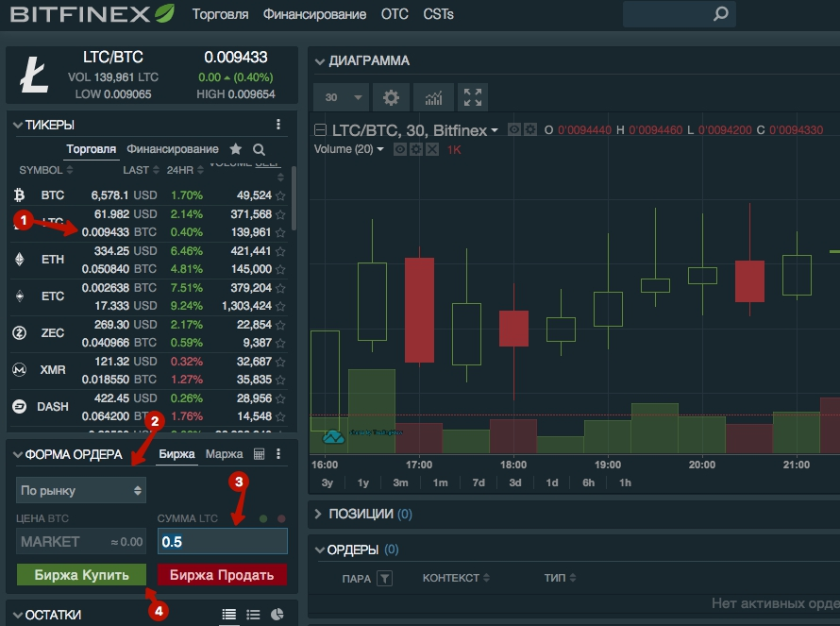The image size is (840, 626).
Task: Open the 30 interval dropdown
Action: [342, 97]
